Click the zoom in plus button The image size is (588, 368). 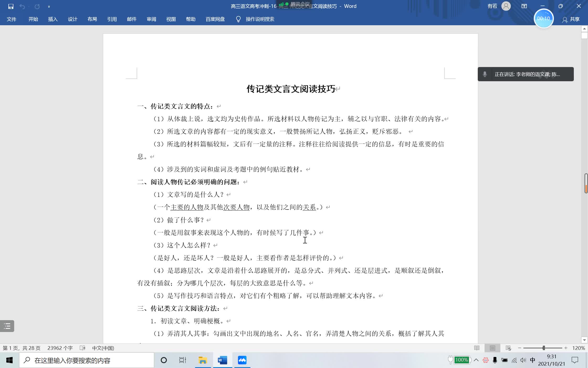click(x=566, y=348)
